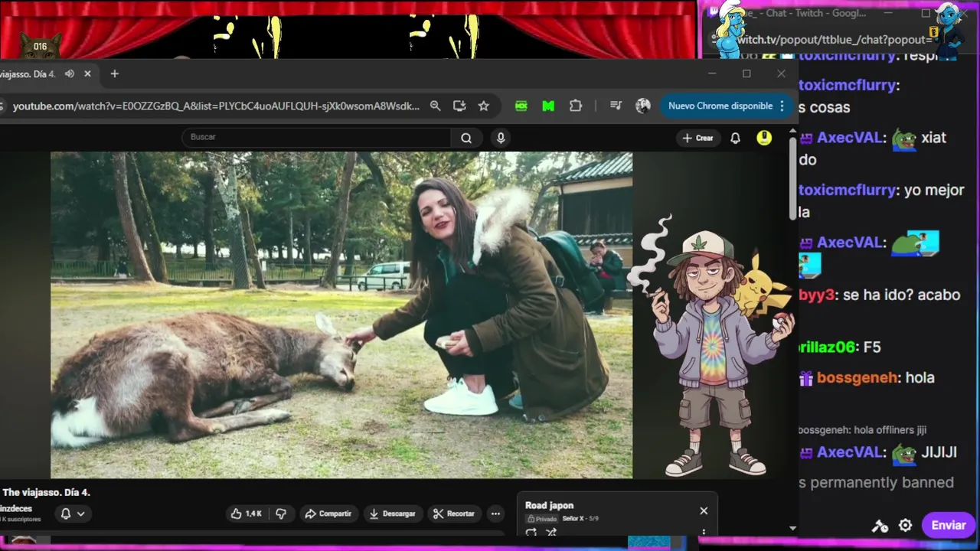Image resolution: width=980 pixels, height=551 pixels.
Task: Click the Road japon playlist title
Action: pos(549,505)
